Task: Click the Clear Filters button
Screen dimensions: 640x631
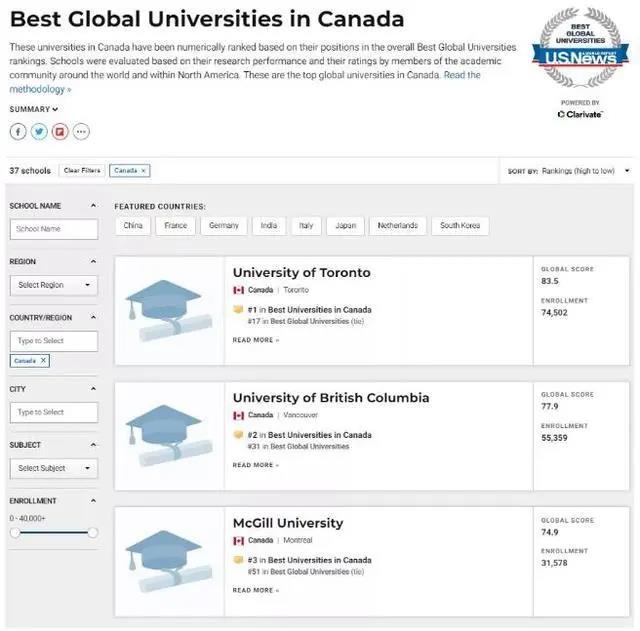Action: (82, 171)
